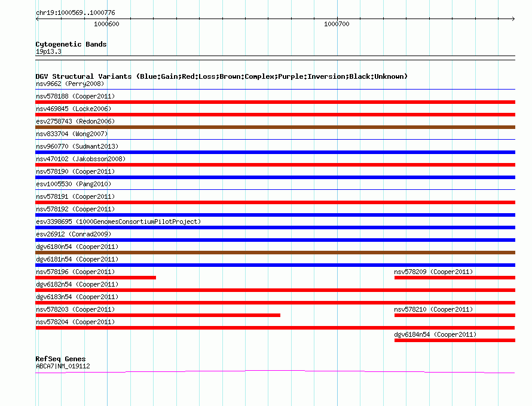
Task: Click the RefSeq Genes track title
Action: 60,359
